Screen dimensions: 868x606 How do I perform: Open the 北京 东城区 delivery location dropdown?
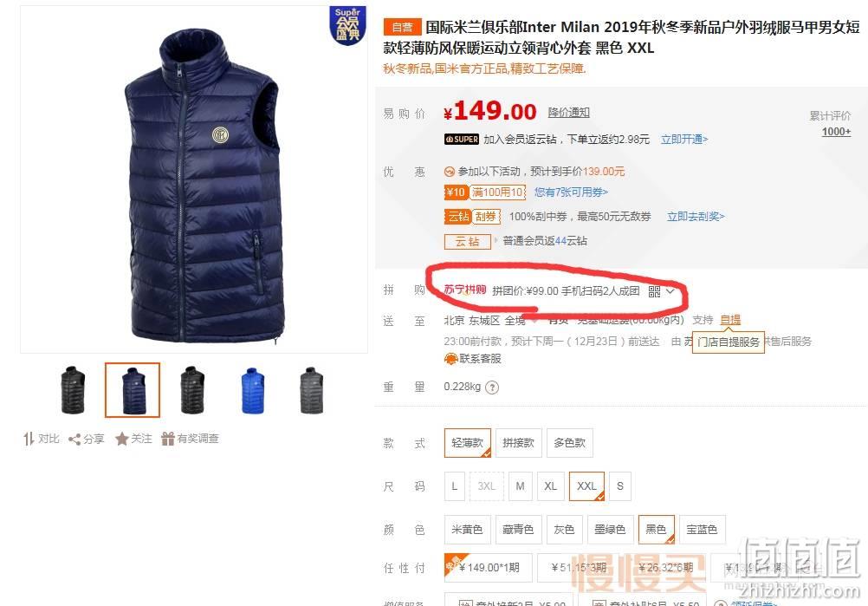[490, 320]
